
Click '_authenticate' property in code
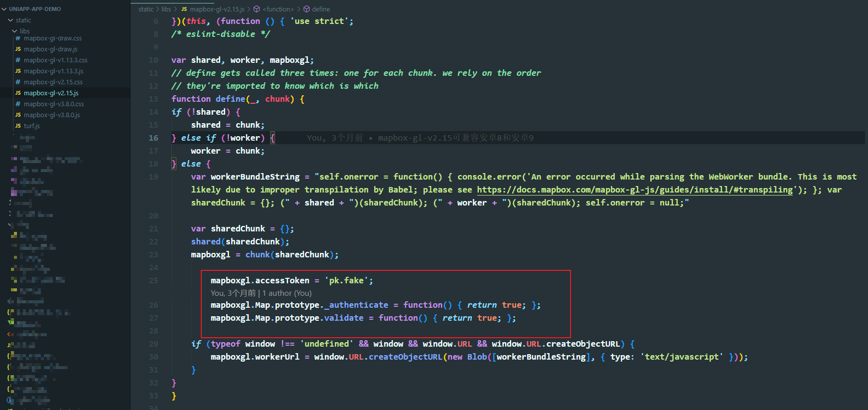click(x=356, y=305)
